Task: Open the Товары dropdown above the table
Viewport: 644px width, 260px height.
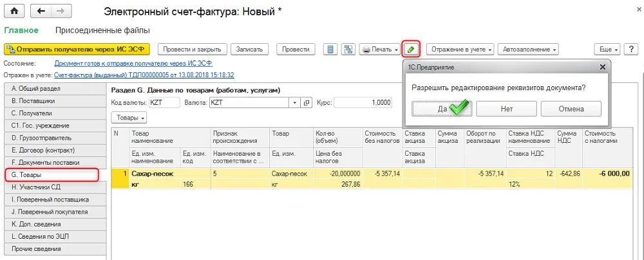Action: (x=129, y=118)
